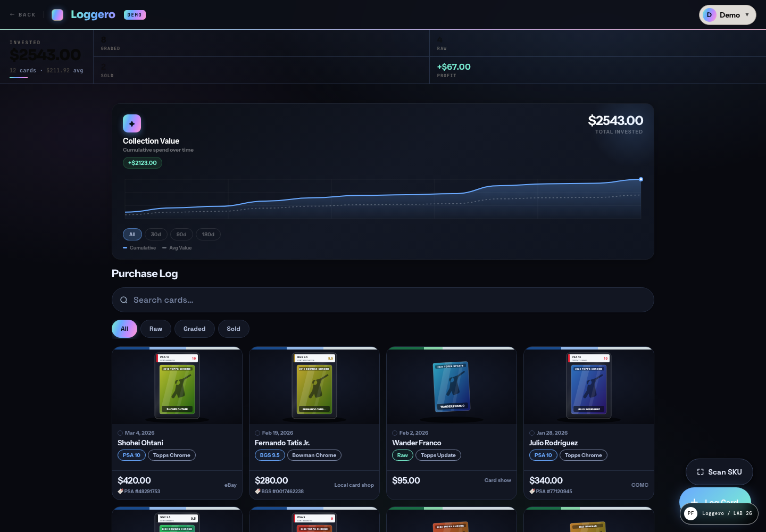Click the PSA 10 tag on Shohei Ohtani

131,455
